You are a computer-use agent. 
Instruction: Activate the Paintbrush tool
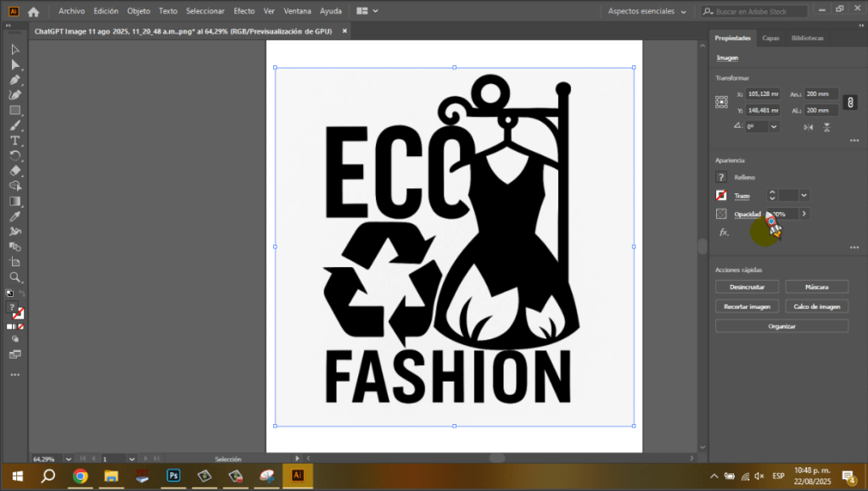(14, 126)
